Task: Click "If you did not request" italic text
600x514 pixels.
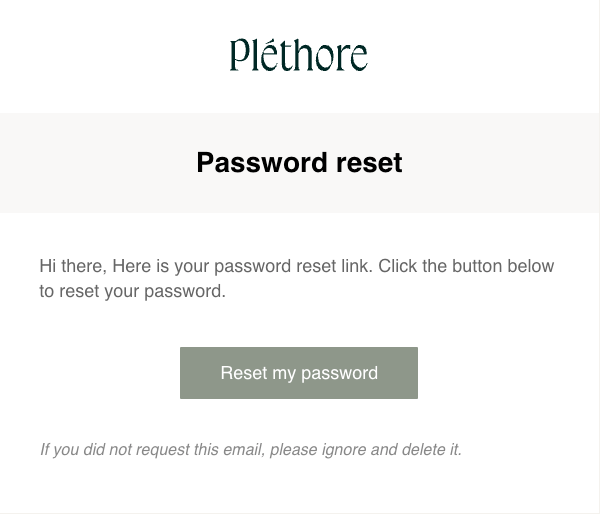Action: [115, 449]
